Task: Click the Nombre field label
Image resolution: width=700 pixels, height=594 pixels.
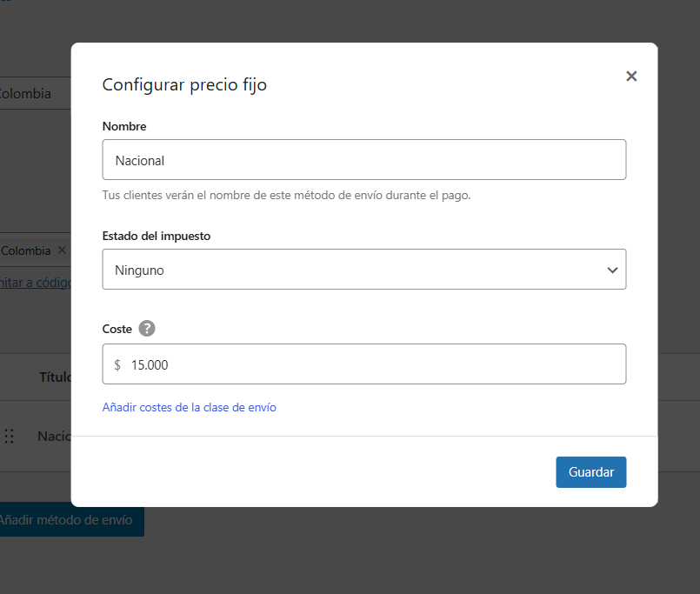Action: [x=124, y=126]
